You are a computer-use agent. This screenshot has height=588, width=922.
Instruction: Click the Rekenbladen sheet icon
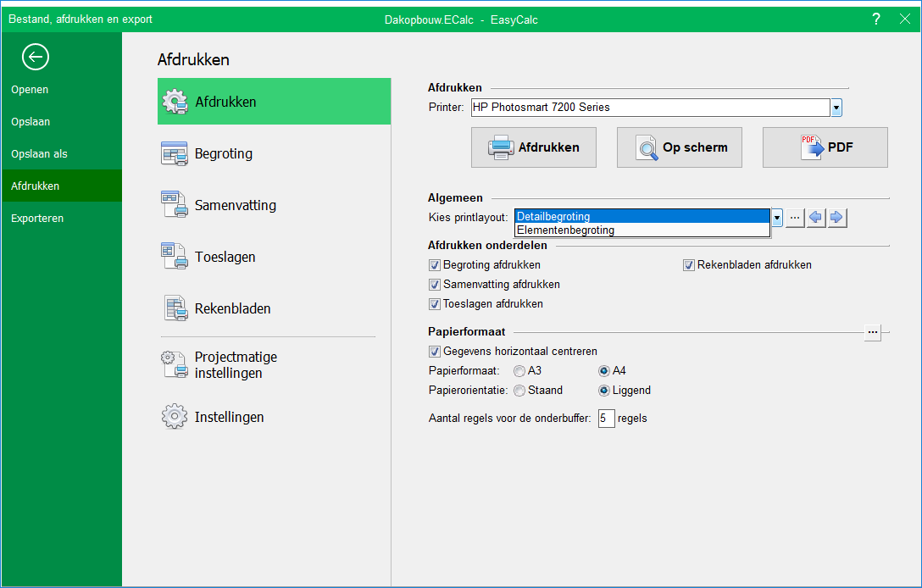pos(174,308)
